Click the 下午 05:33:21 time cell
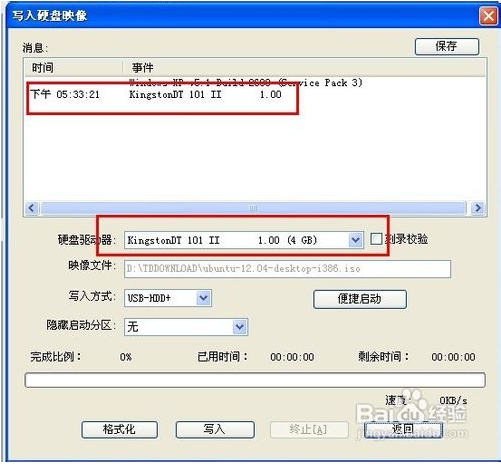This screenshot has width=501, height=465. tap(65, 95)
